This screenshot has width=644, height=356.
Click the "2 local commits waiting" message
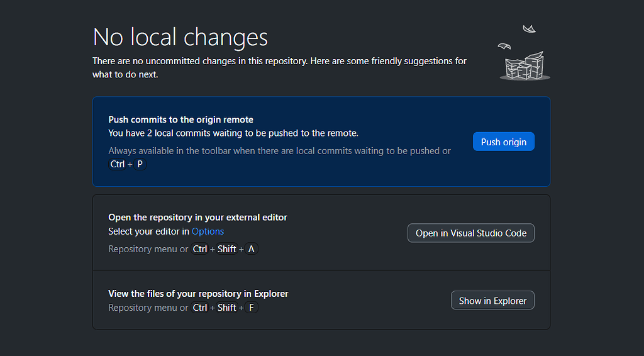[233, 133]
